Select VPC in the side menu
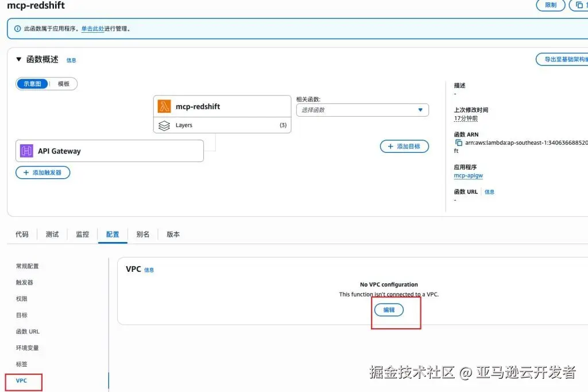Viewport: 588px width, 392px height. 21,381
